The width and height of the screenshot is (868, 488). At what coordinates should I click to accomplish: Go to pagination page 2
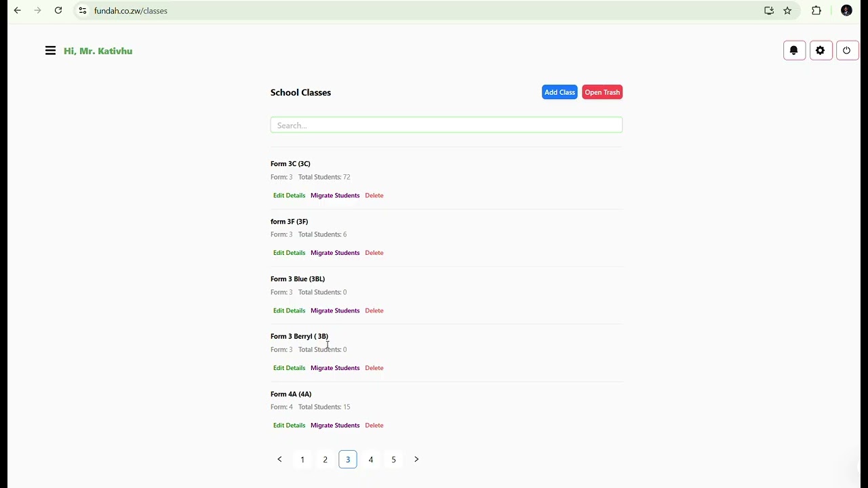[325, 460]
